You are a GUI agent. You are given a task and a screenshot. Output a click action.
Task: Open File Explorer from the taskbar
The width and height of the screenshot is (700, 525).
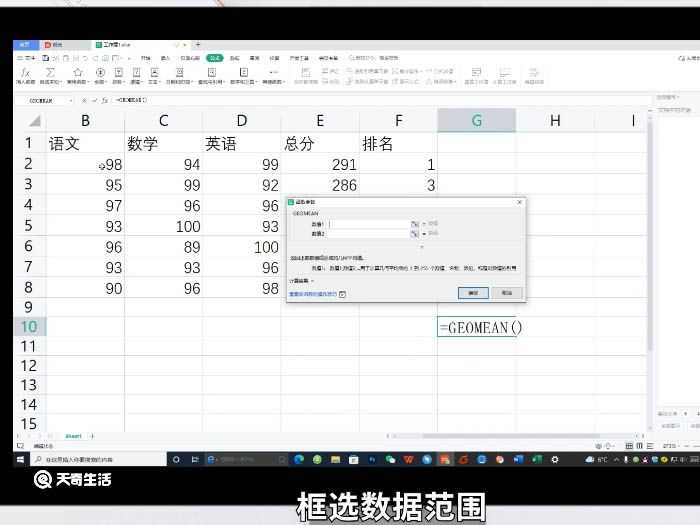335,459
